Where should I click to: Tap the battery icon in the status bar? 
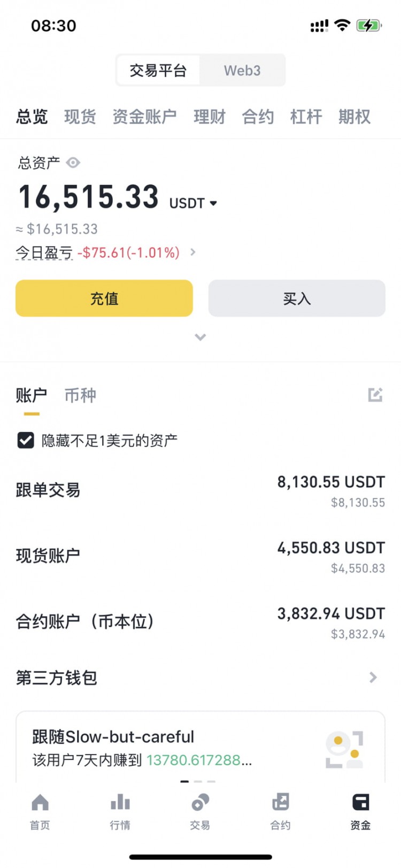point(368,25)
